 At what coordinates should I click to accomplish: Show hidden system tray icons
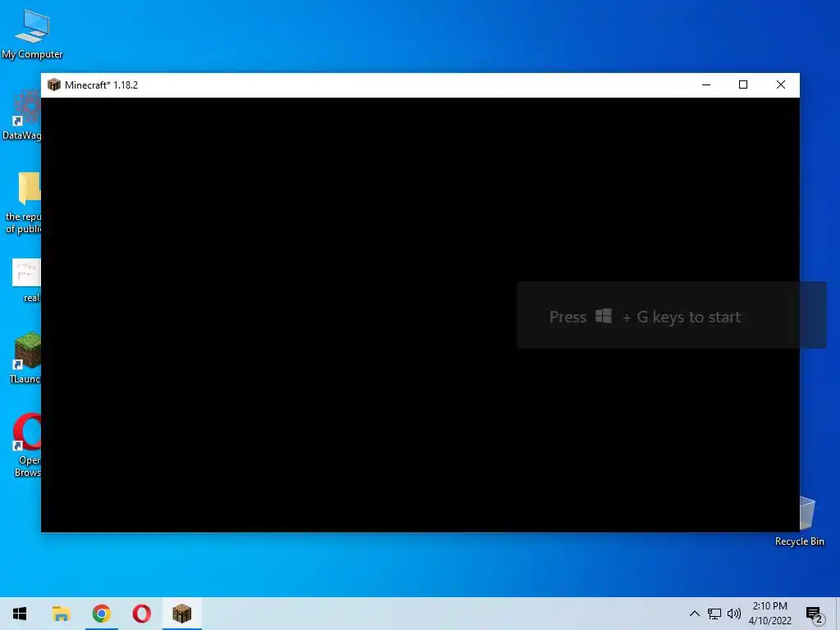pyautogui.click(x=694, y=614)
